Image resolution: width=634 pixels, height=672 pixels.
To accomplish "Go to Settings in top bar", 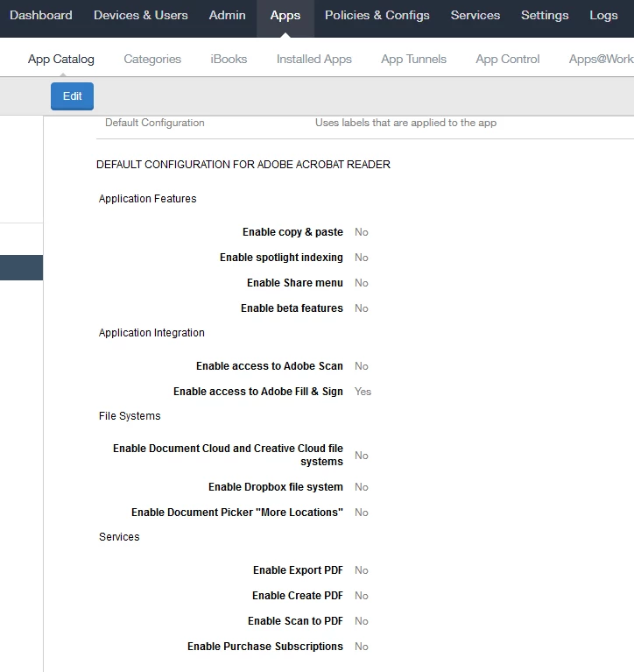I will click(545, 16).
